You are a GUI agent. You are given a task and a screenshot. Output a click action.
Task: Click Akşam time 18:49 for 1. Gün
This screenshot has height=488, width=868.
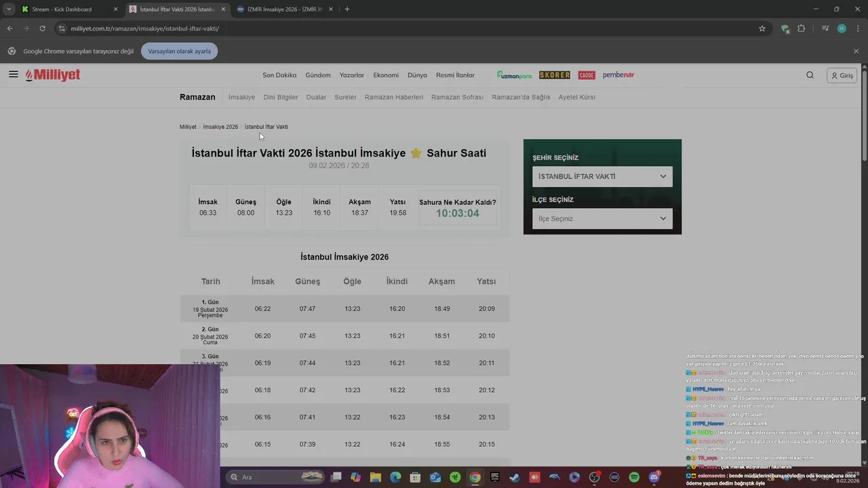point(442,308)
